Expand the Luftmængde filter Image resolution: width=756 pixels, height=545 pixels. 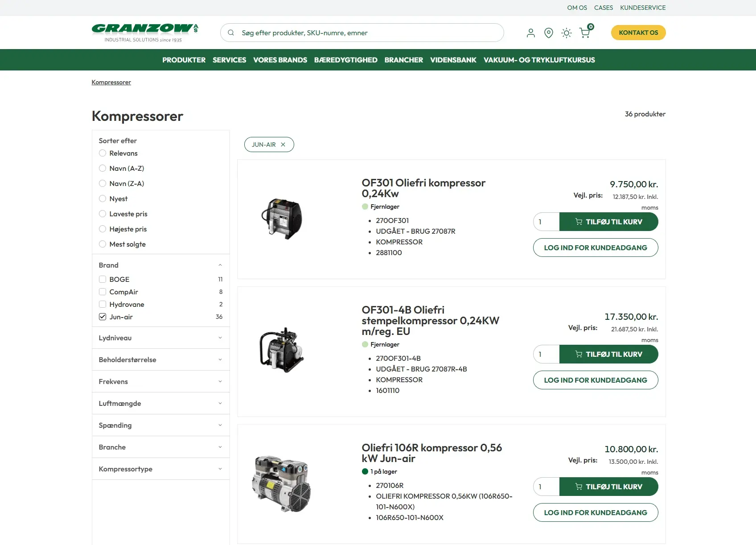[x=160, y=403]
